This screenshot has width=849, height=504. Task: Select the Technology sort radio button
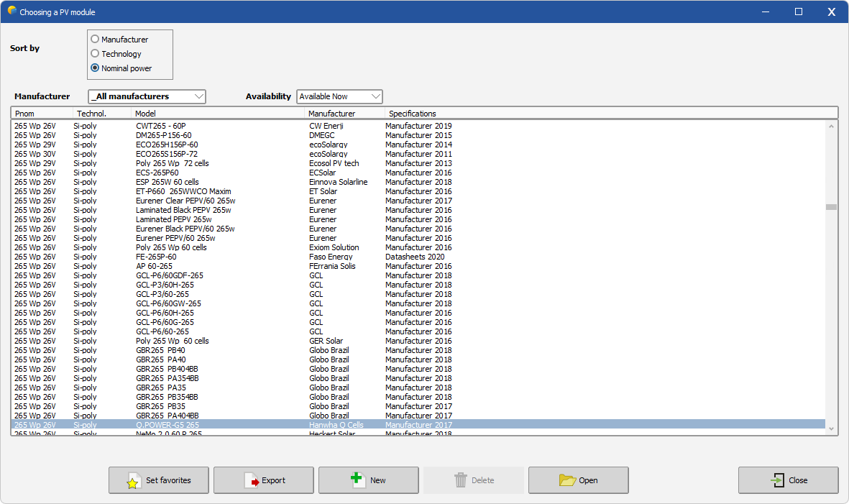click(x=95, y=54)
